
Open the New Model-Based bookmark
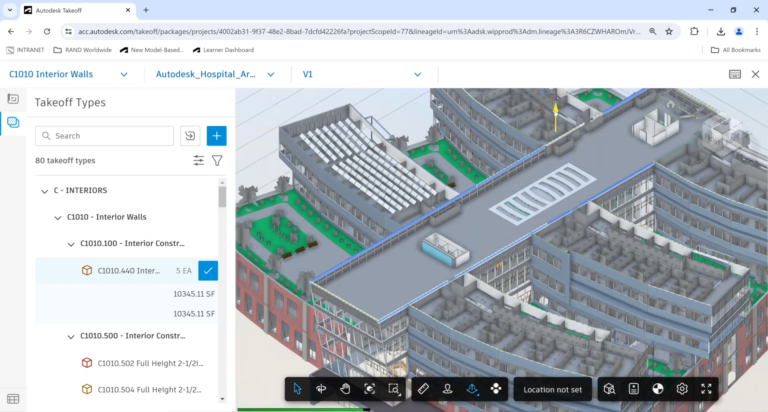pyautogui.click(x=152, y=50)
